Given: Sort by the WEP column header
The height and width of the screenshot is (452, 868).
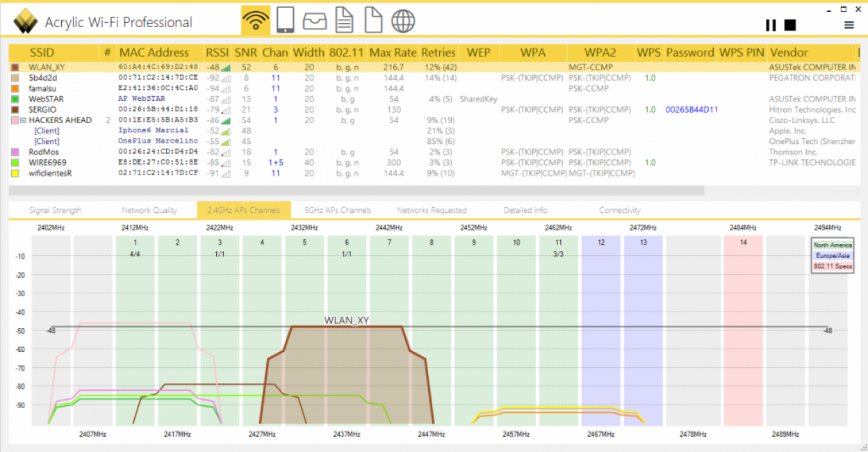Looking at the screenshot, I should click(478, 52).
